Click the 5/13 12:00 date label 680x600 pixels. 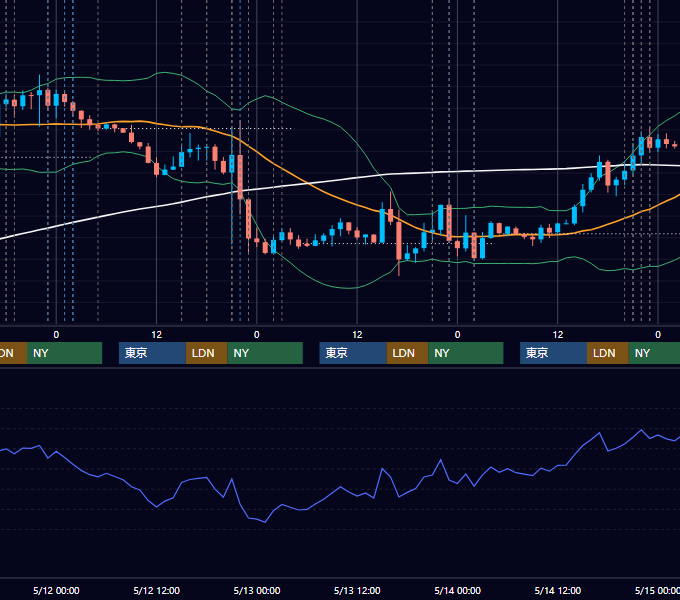click(357, 590)
